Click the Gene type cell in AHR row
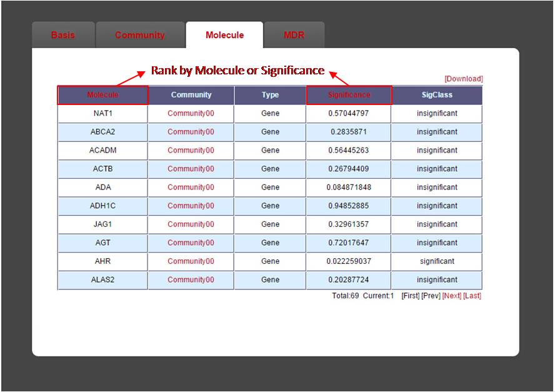This screenshot has height=392, width=555. click(x=271, y=261)
